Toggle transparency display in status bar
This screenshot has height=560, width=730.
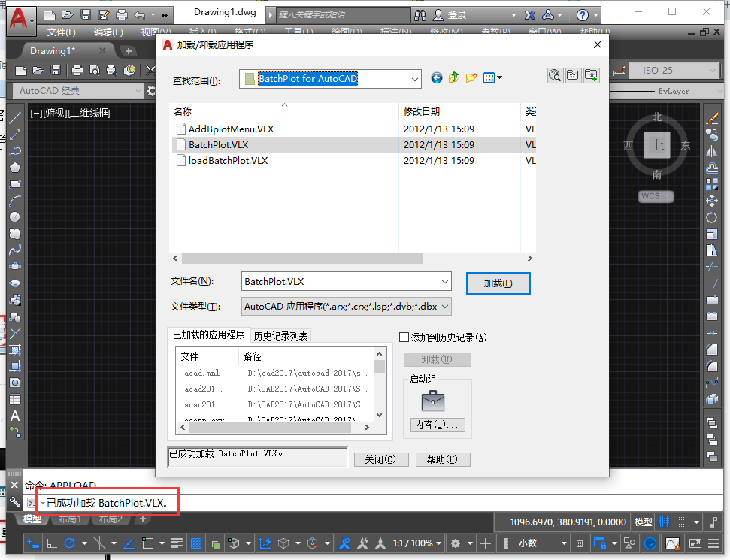pyautogui.click(x=196, y=543)
